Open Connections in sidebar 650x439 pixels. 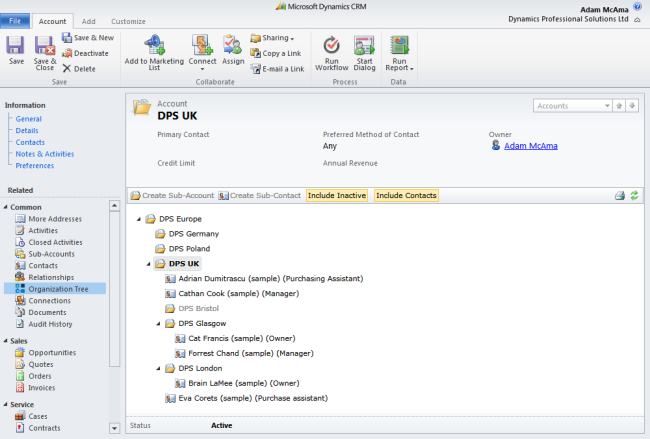(x=43, y=301)
